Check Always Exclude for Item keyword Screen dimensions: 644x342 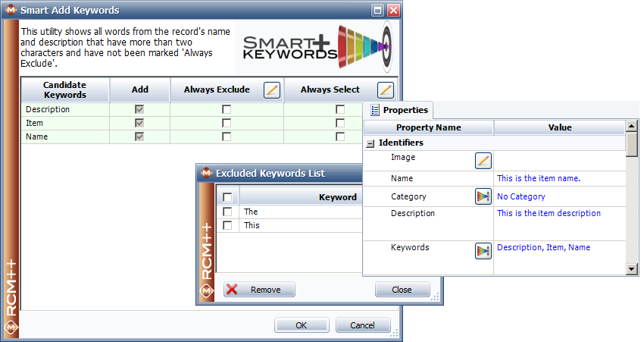(227, 123)
